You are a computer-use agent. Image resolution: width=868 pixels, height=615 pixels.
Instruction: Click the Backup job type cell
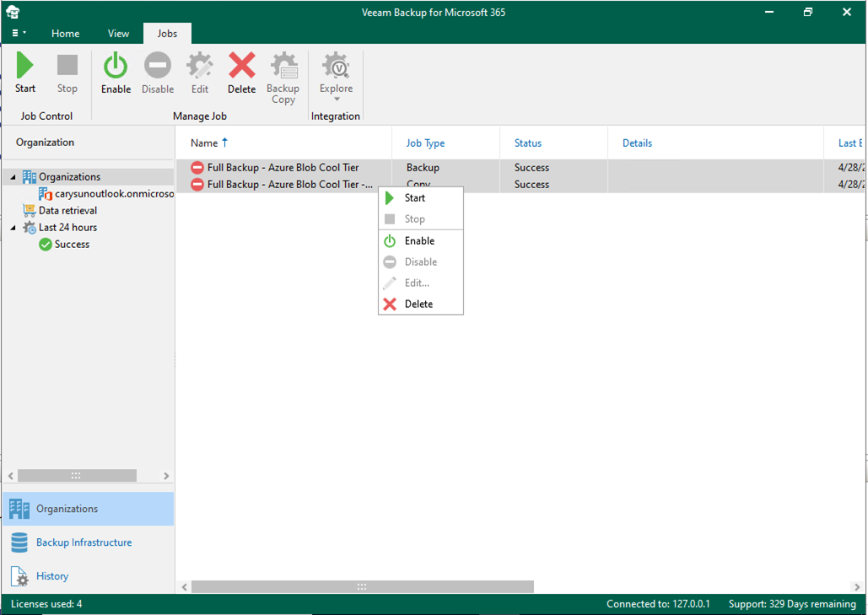[x=423, y=168]
